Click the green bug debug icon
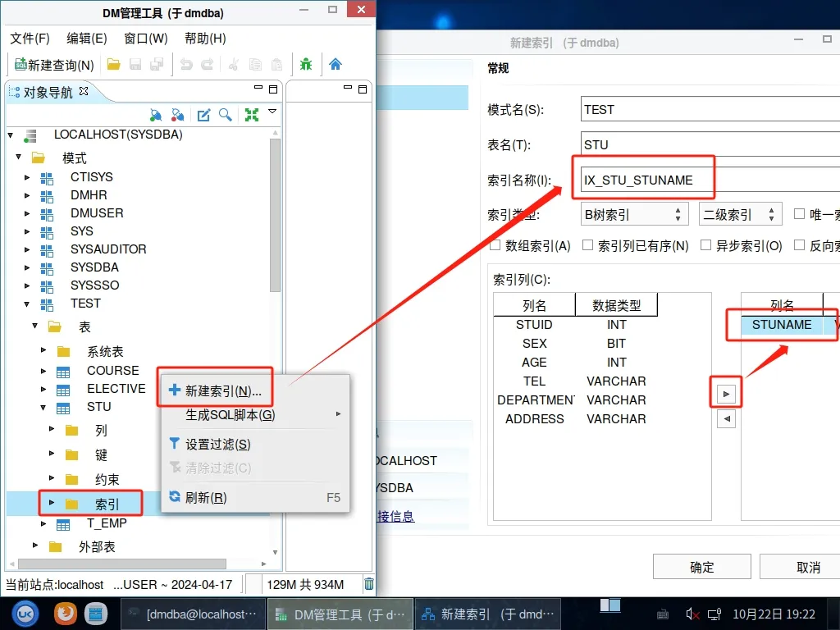Viewport: 840px width, 630px height. [306, 65]
